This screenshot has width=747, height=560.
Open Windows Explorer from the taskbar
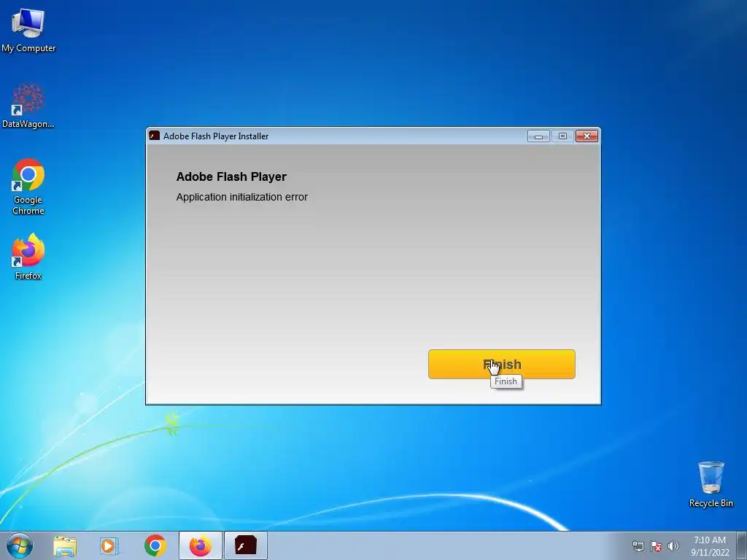(x=65, y=545)
